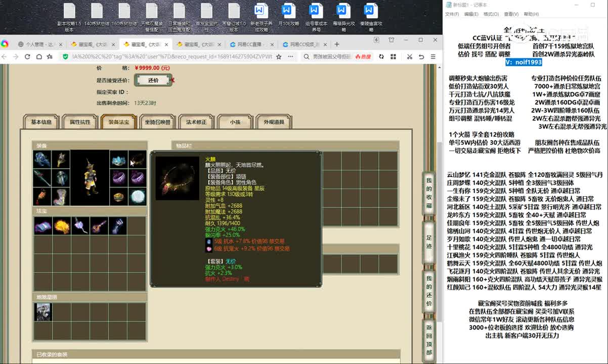Click the 火麟 necklace large preview image
The height and width of the screenshot is (364, 608).
click(x=177, y=178)
